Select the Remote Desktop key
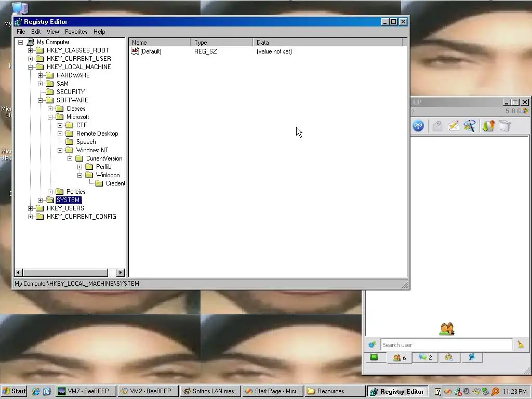Viewport: 532px width, 399px height. 97,134
